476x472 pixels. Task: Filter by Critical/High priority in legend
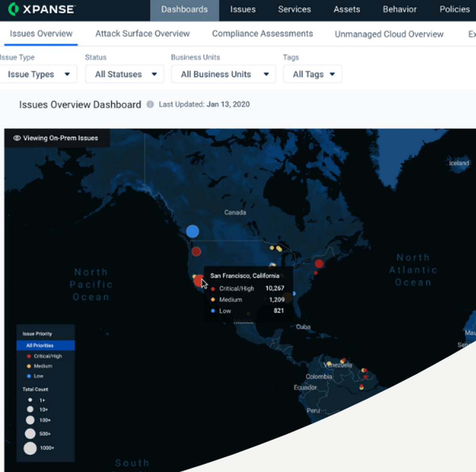tap(45, 356)
